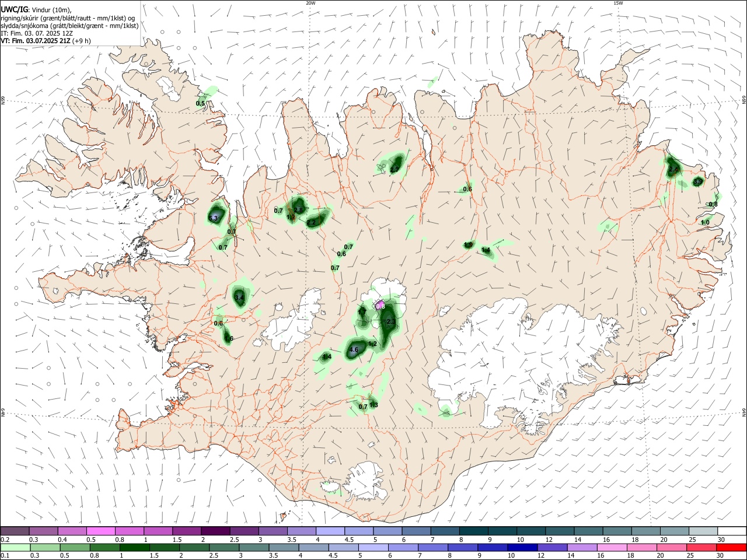Click the 2.8 precipitation value on the map
The width and height of the screenshot is (747, 560).
tap(299, 210)
